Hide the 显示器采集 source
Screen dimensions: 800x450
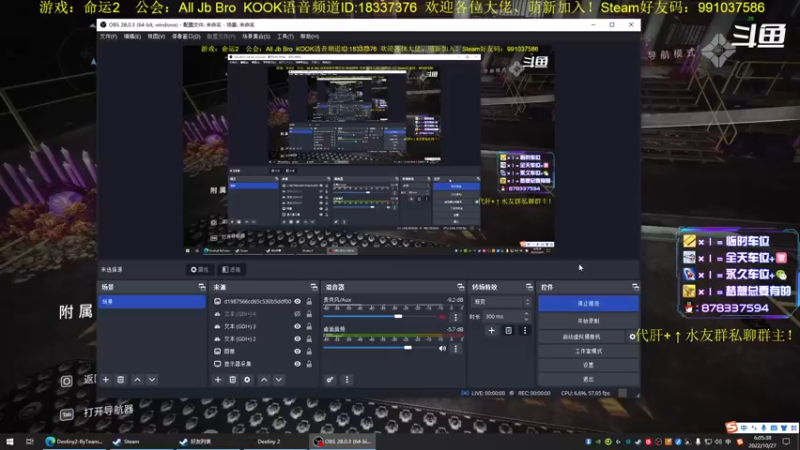[x=297, y=364]
